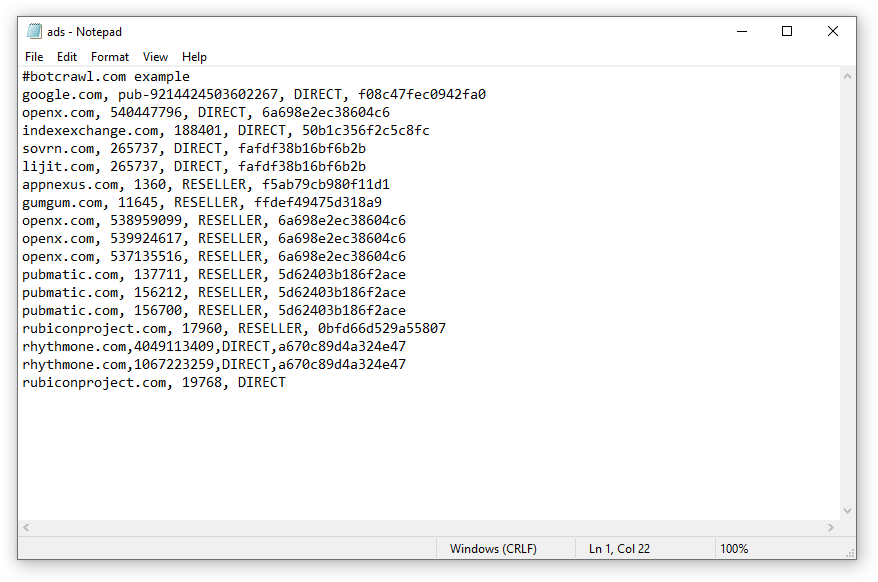878x582 pixels.
Task: Open the Edit menu
Action: click(67, 57)
